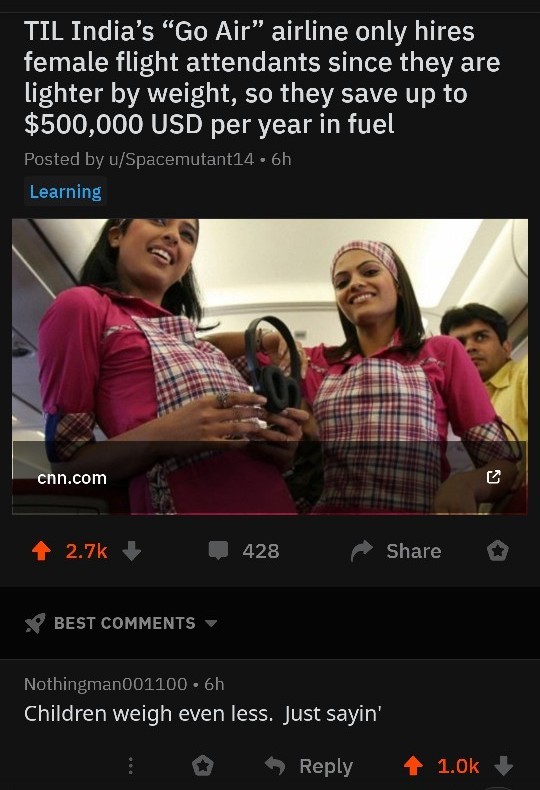Downvote Nothingman001100's comment

point(503,766)
